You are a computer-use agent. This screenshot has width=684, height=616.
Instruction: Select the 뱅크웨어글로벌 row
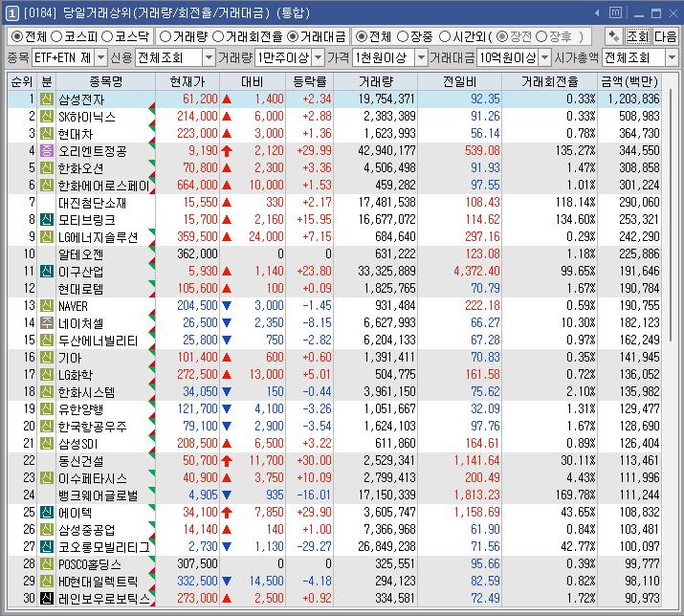[x=334, y=495]
